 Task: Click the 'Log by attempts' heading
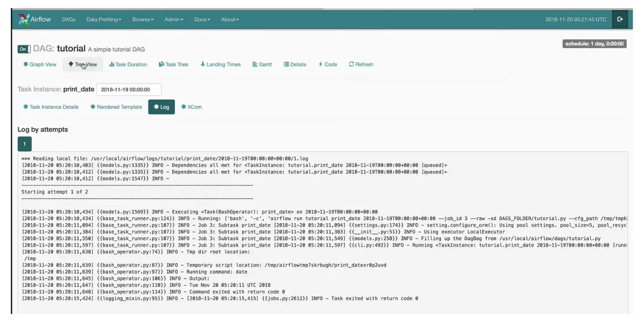[x=43, y=129]
